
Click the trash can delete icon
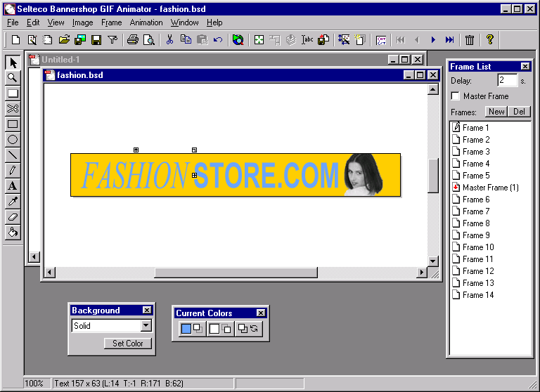point(470,40)
